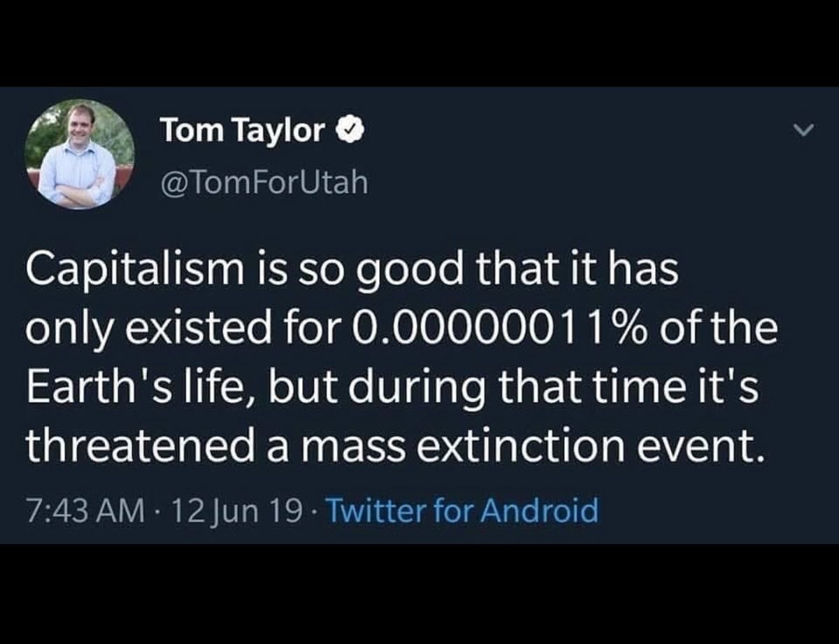Click the dot between time and date
Viewport: 839px width, 644px height.
157,511
